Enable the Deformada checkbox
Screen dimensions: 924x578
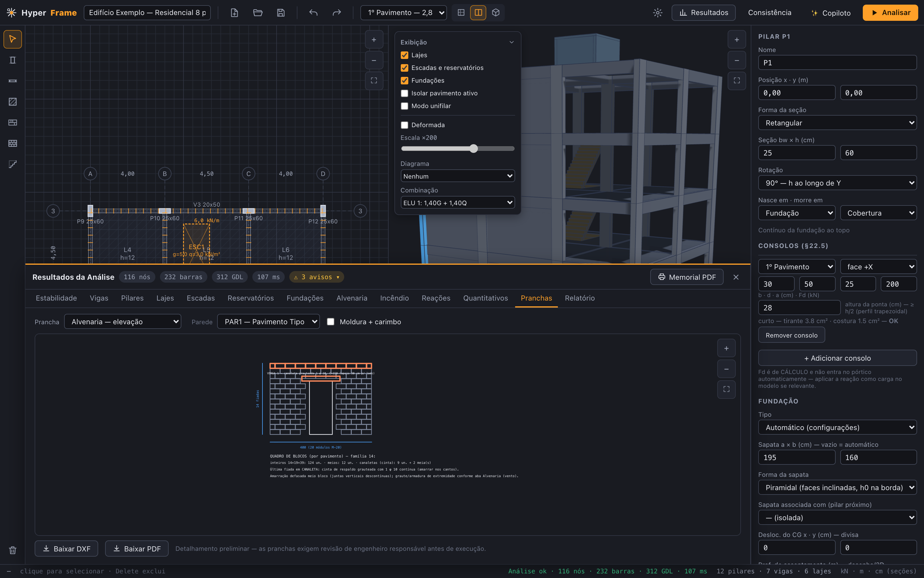click(404, 125)
